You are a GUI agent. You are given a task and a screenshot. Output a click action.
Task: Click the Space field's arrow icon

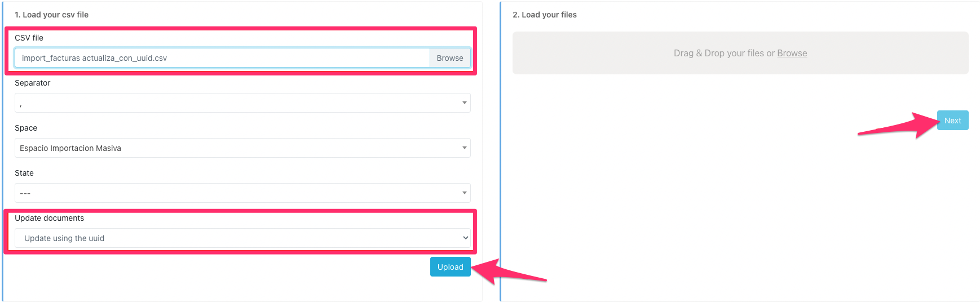464,148
